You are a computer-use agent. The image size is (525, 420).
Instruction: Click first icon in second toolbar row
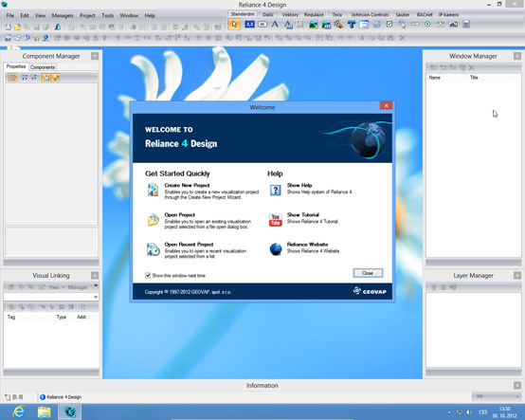[x=8, y=38]
